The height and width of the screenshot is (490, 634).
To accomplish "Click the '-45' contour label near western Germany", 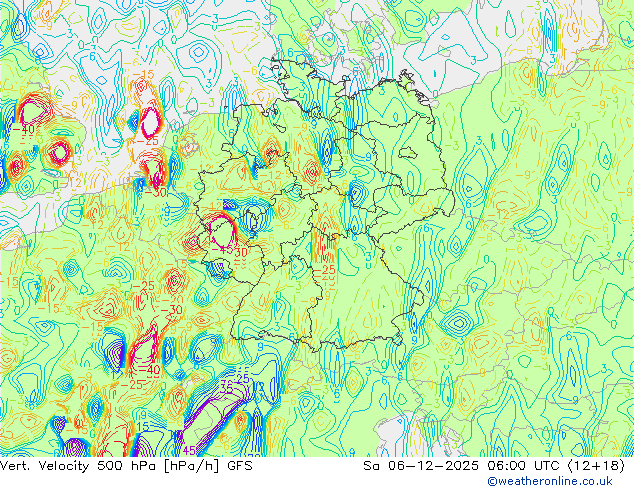I will [x=222, y=250].
